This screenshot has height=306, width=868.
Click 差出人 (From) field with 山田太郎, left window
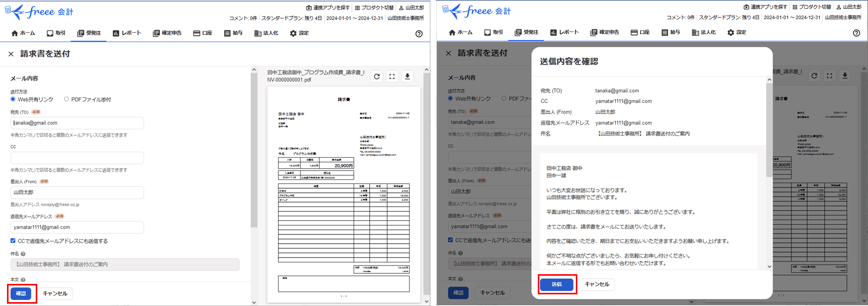click(x=77, y=192)
